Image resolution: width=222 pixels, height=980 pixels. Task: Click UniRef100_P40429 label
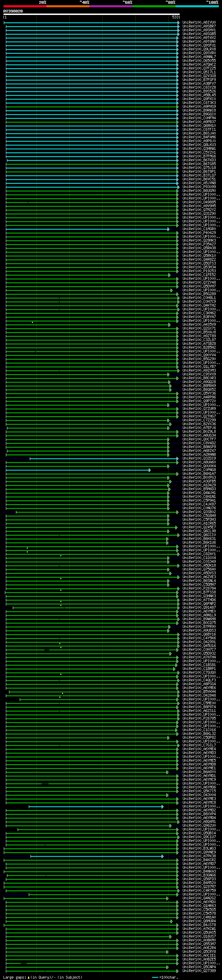199,233
